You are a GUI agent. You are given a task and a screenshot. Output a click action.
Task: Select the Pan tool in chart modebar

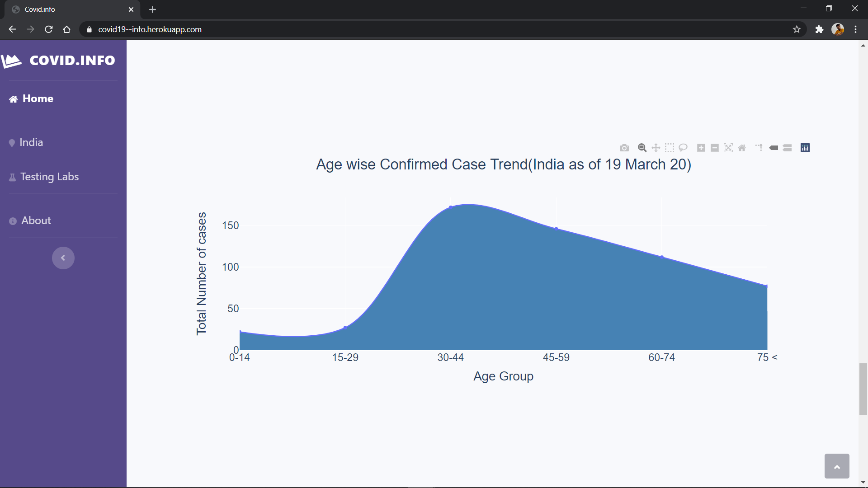point(656,148)
